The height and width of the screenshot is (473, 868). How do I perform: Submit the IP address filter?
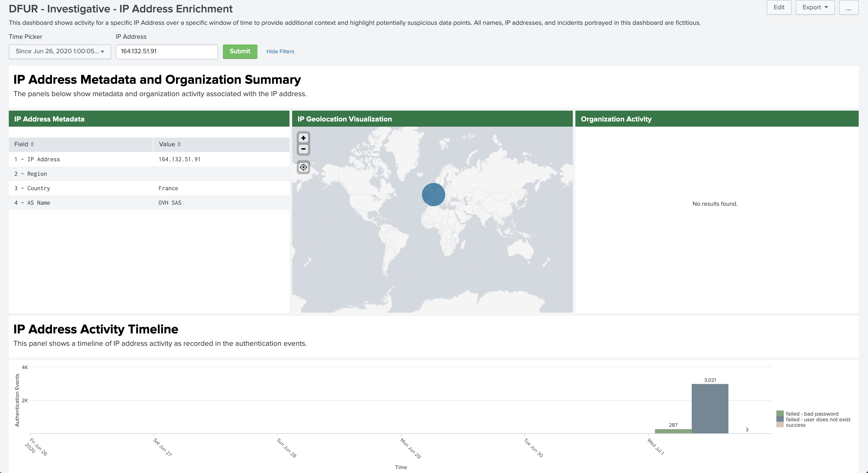tap(240, 51)
